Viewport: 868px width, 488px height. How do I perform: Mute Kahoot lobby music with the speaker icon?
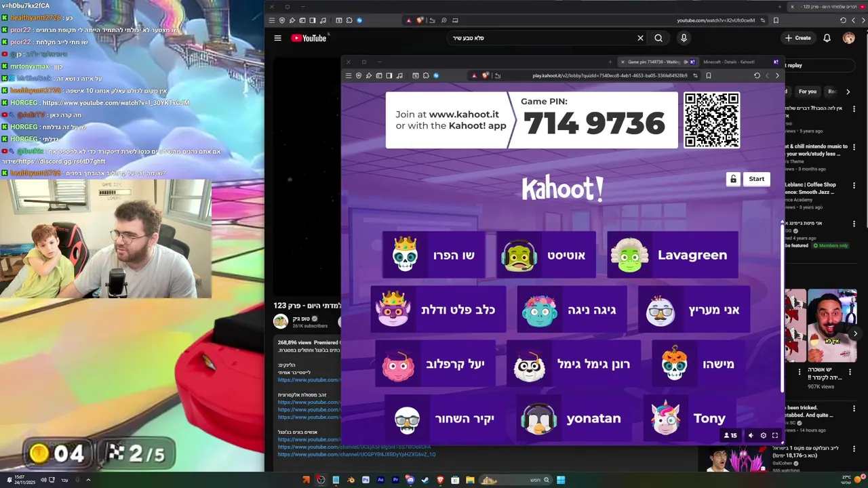(x=750, y=436)
